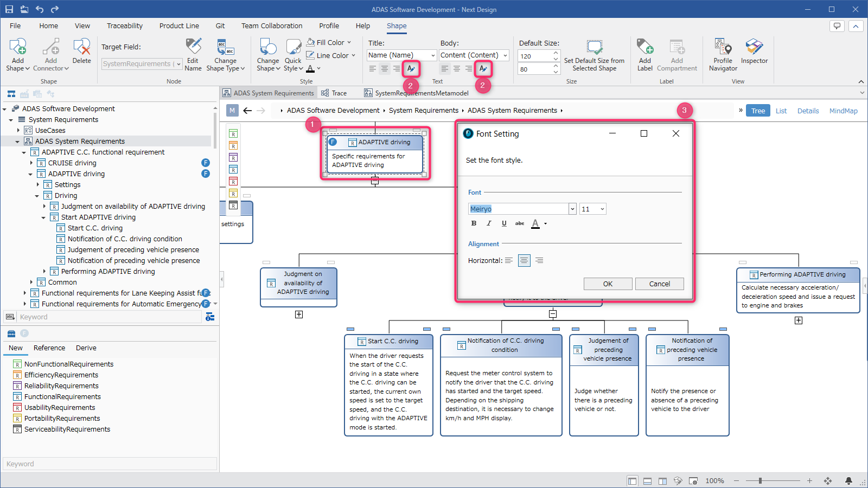Toggle the split horizontal layout in status bar

point(647,481)
